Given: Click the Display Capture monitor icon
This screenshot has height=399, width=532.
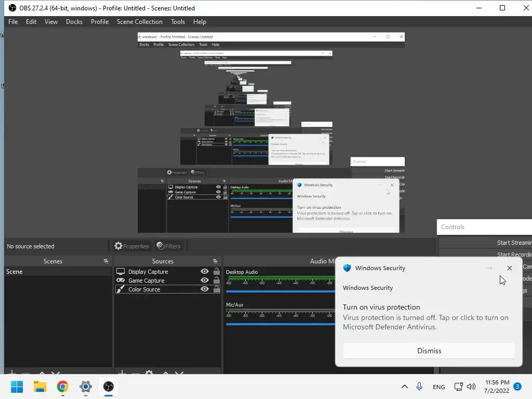Looking at the screenshot, I should (121, 271).
